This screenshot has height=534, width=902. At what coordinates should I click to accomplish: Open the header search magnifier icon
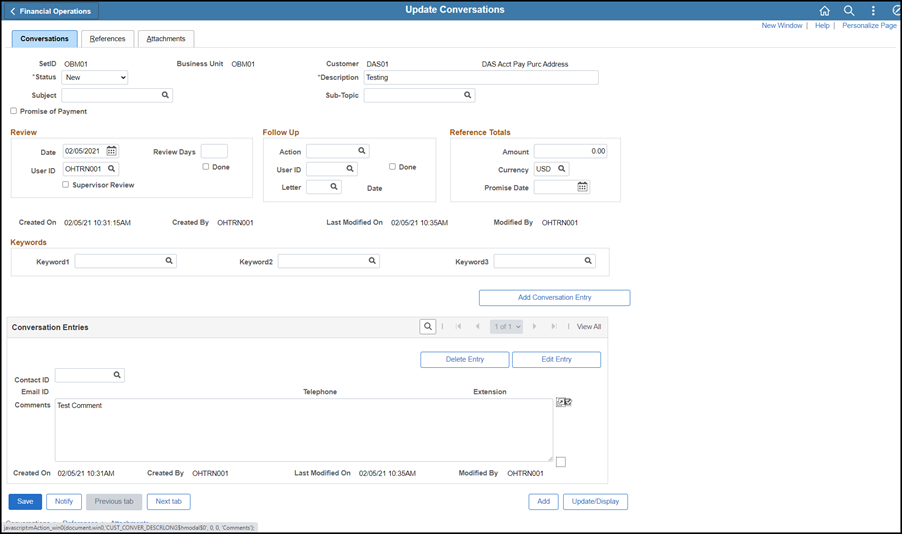click(x=848, y=11)
